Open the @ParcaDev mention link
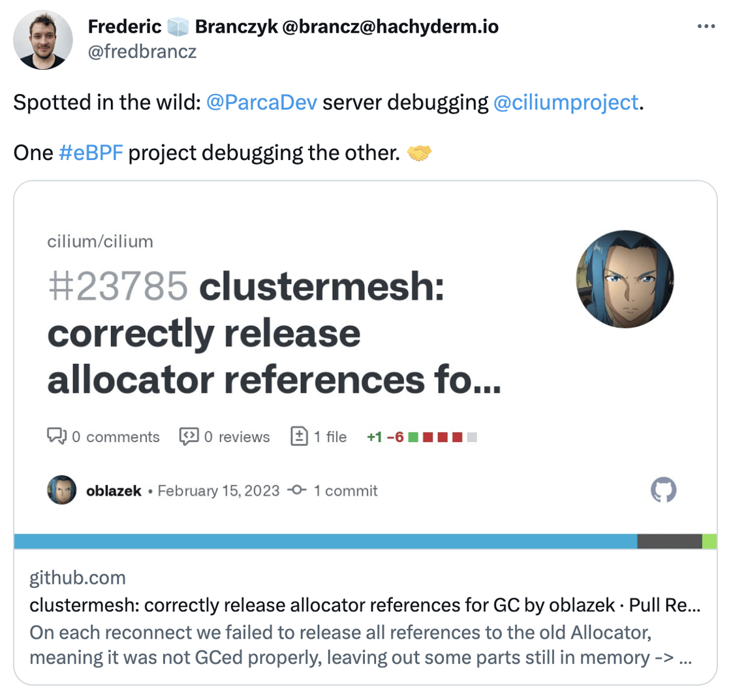Image resolution: width=731 pixels, height=700 pixels. (x=261, y=103)
